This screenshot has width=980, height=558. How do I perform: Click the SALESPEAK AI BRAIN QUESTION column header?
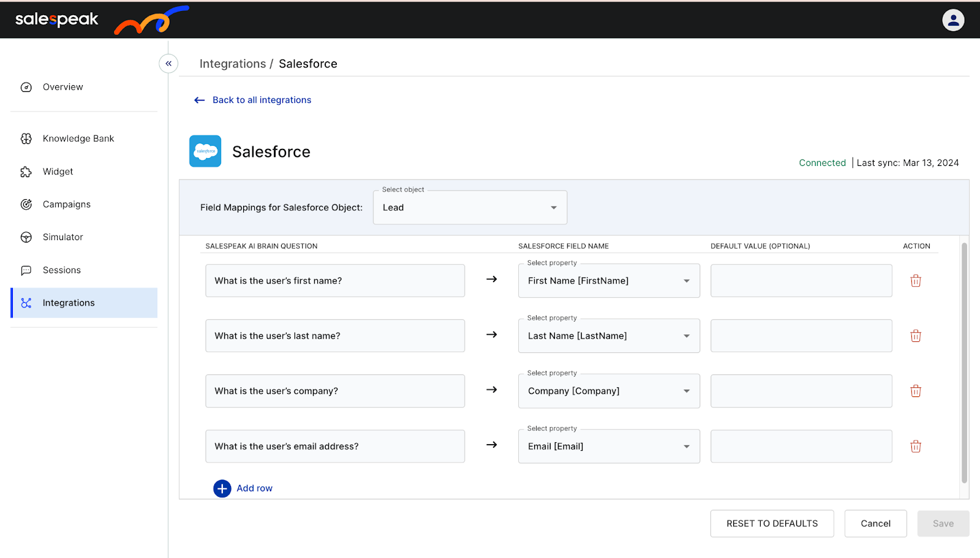coord(262,246)
